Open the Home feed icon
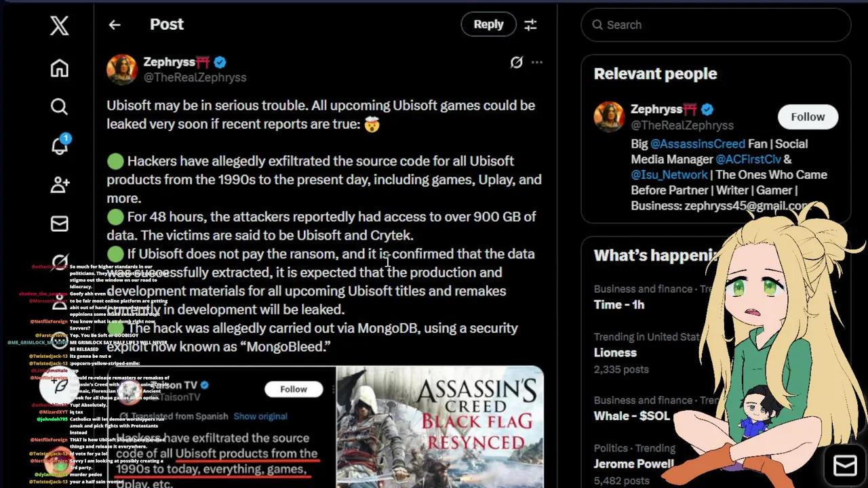 pos(59,68)
